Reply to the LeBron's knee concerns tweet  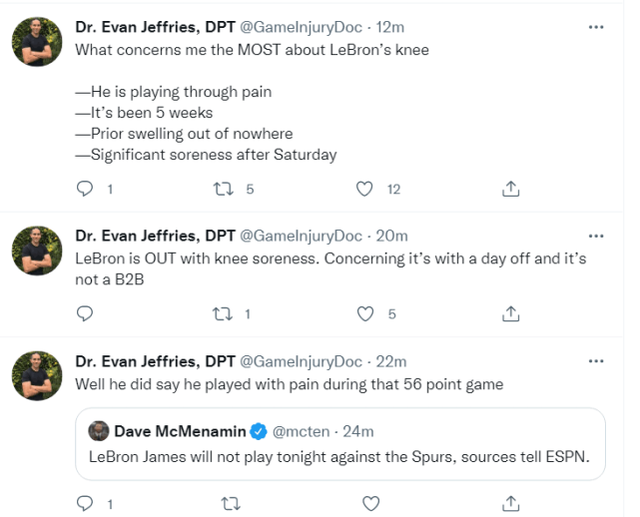[85, 188]
